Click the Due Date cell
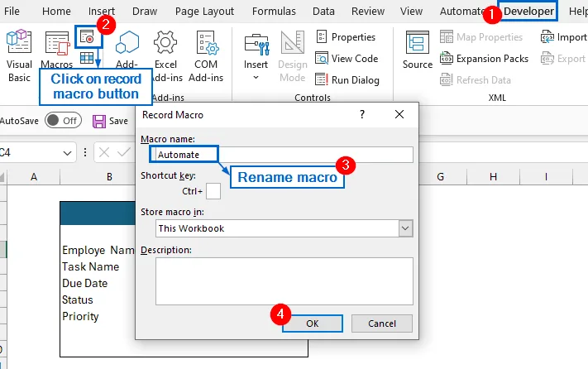 [x=84, y=283]
